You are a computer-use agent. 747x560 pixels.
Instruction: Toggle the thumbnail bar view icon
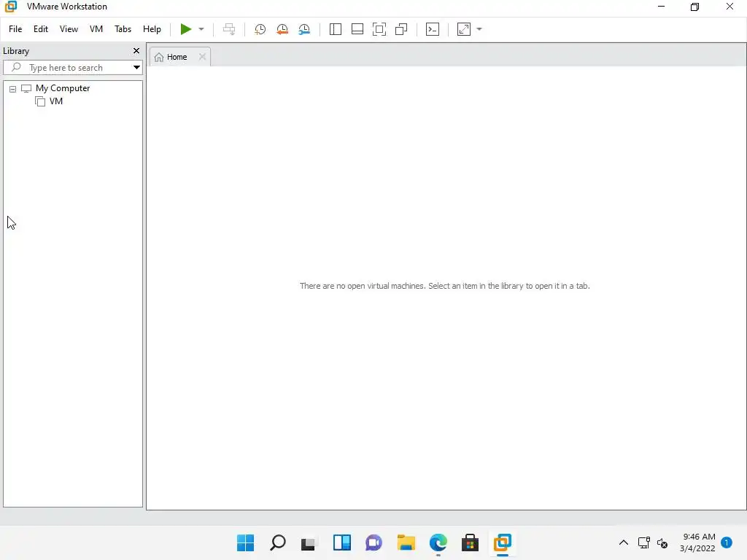(357, 29)
